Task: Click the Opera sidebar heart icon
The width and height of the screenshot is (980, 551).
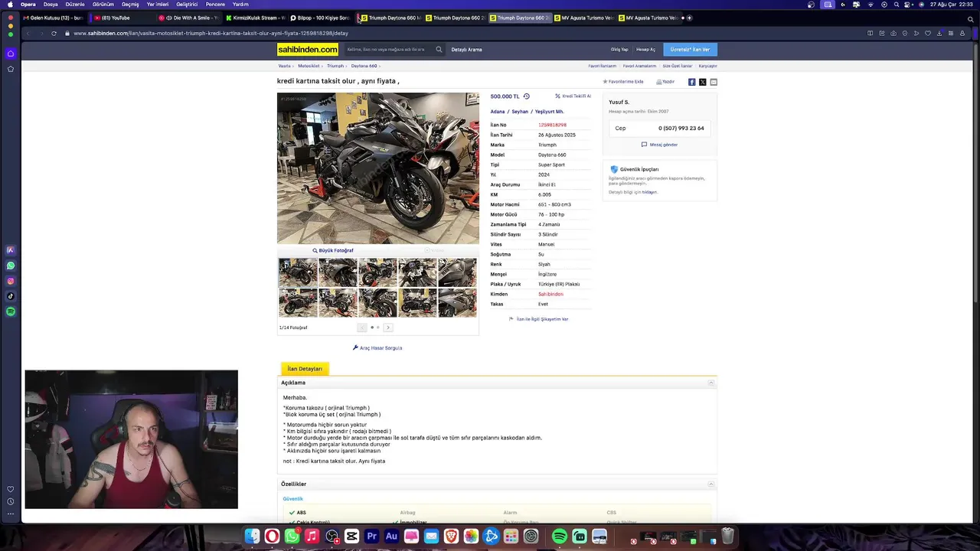Action: pyautogui.click(x=11, y=489)
